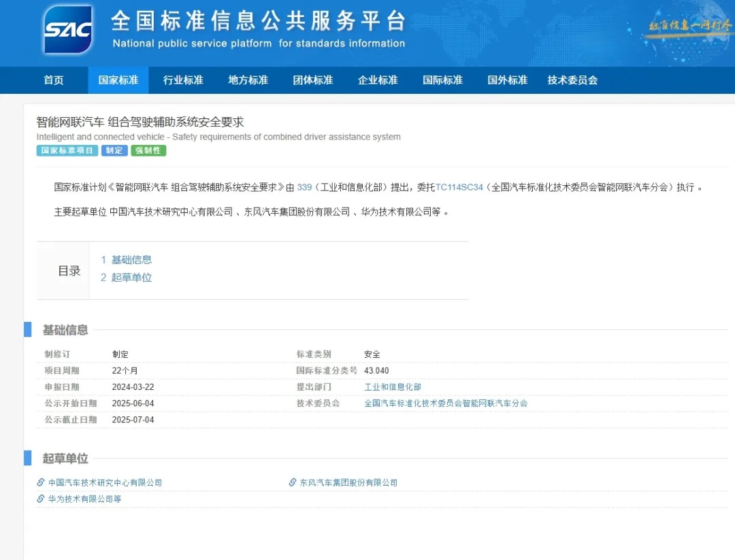Click link icon beside 华为技术有限公司等
This screenshot has width=735, height=560.
(41, 499)
